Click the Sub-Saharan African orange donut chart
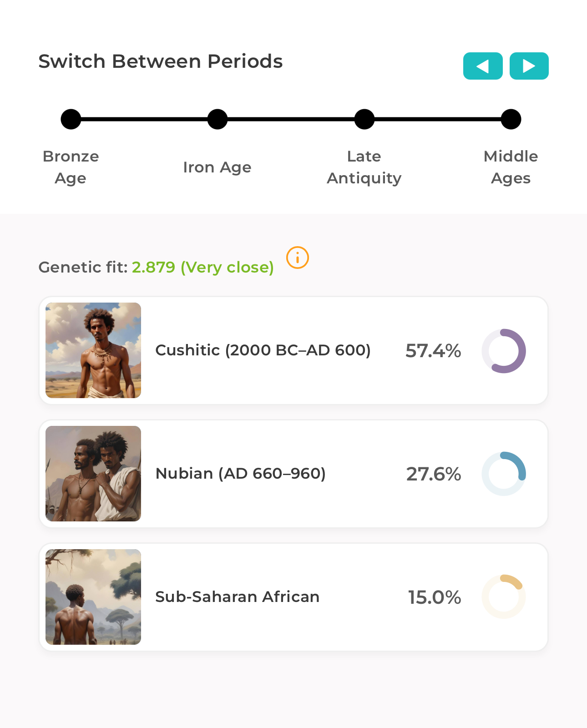 [504, 597]
